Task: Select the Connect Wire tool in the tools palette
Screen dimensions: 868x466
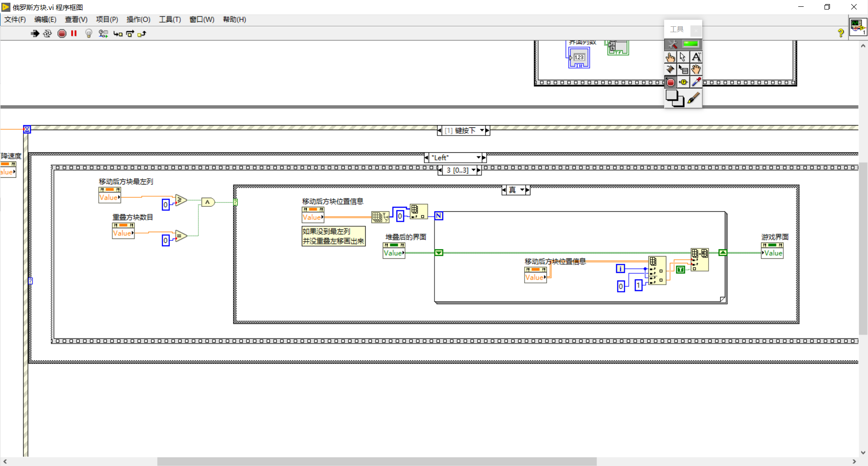Action: 671,69
